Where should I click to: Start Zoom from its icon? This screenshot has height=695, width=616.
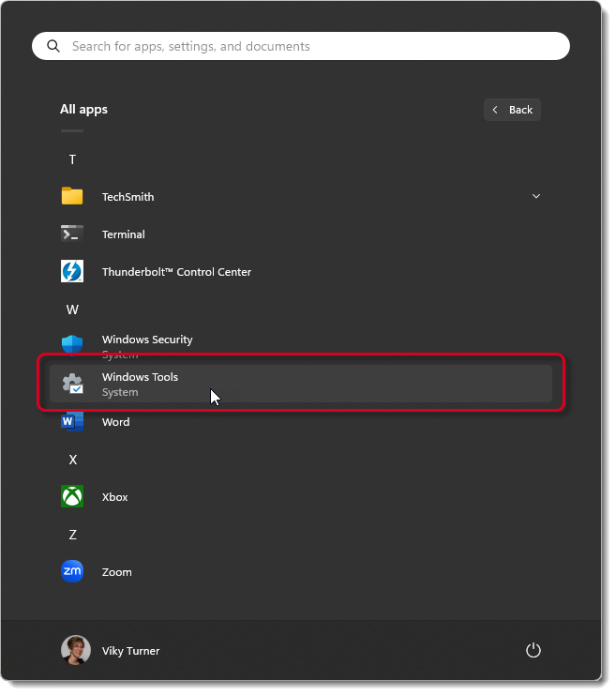point(72,571)
